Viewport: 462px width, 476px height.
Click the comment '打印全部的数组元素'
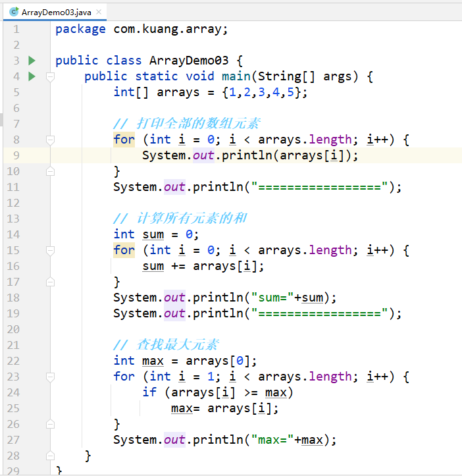tap(198, 124)
